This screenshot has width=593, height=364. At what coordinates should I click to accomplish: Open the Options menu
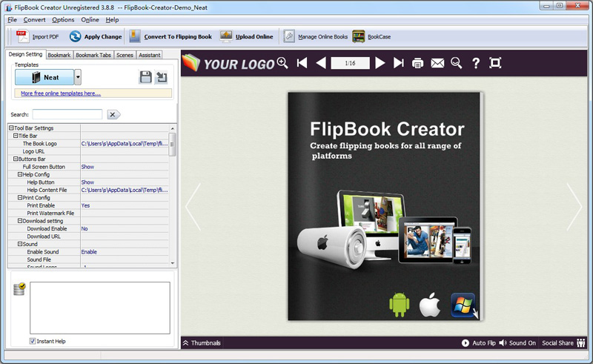[63, 20]
